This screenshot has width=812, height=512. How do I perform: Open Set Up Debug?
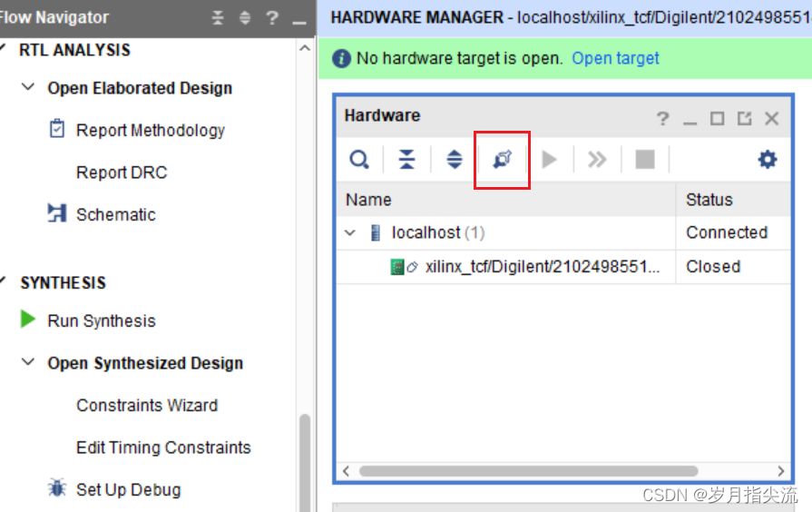coord(129,489)
